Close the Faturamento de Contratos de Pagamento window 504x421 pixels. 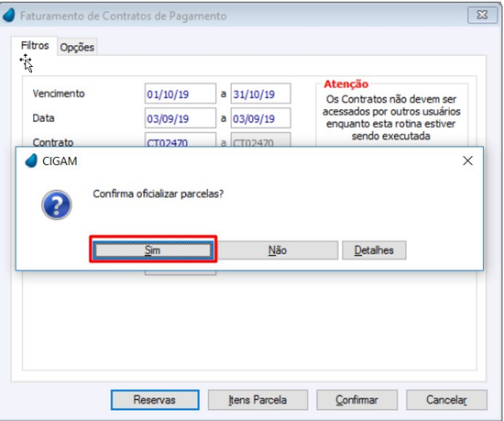pyautogui.click(x=482, y=15)
